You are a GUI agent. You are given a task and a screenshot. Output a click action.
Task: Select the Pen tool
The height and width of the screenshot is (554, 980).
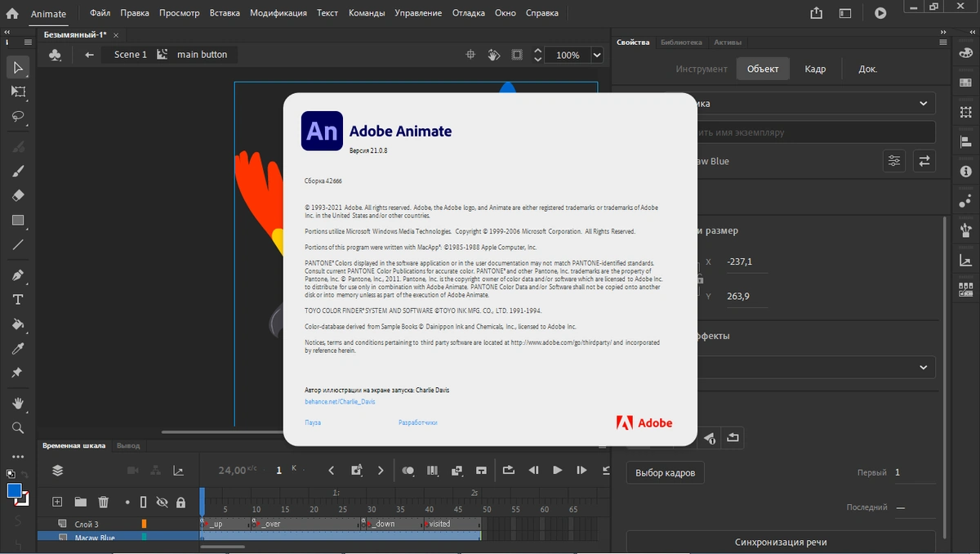18,275
